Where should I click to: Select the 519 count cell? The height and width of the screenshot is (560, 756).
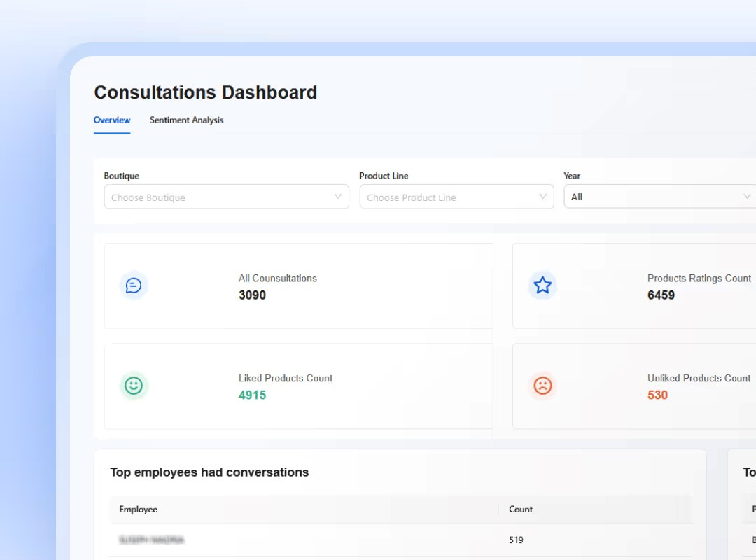coord(517,540)
